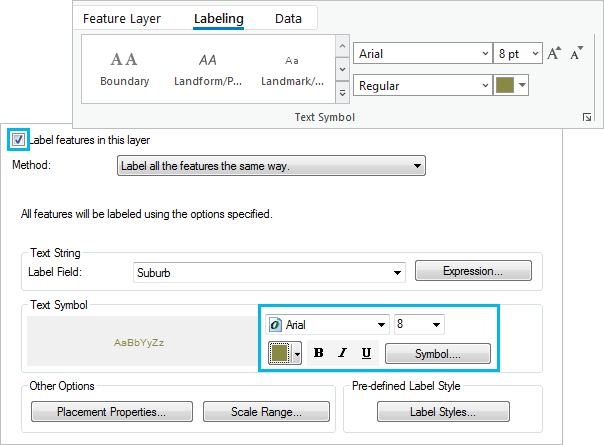This screenshot has height=445, width=604.
Task: Expand the text symbol gallery list
Action: [343, 92]
